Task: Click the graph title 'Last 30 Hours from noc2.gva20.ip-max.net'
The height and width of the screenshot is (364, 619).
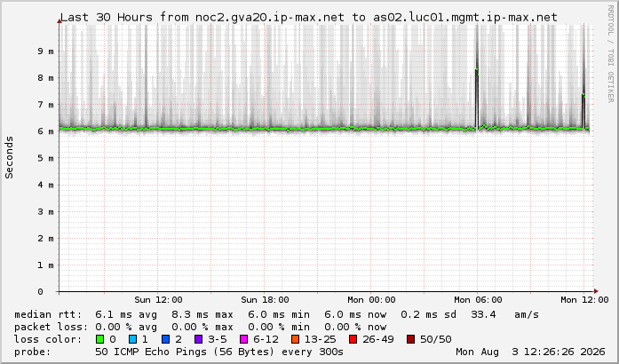Action: 202,18
